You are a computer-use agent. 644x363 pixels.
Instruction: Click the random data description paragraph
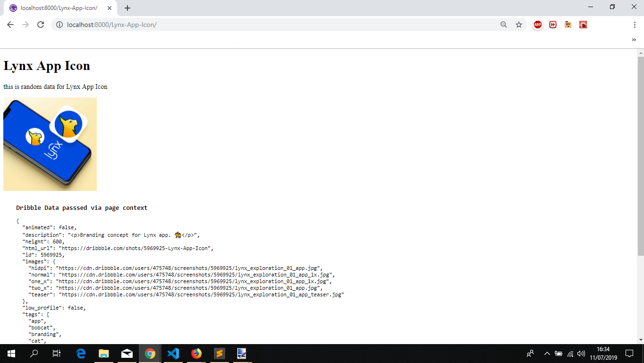pos(55,87)
